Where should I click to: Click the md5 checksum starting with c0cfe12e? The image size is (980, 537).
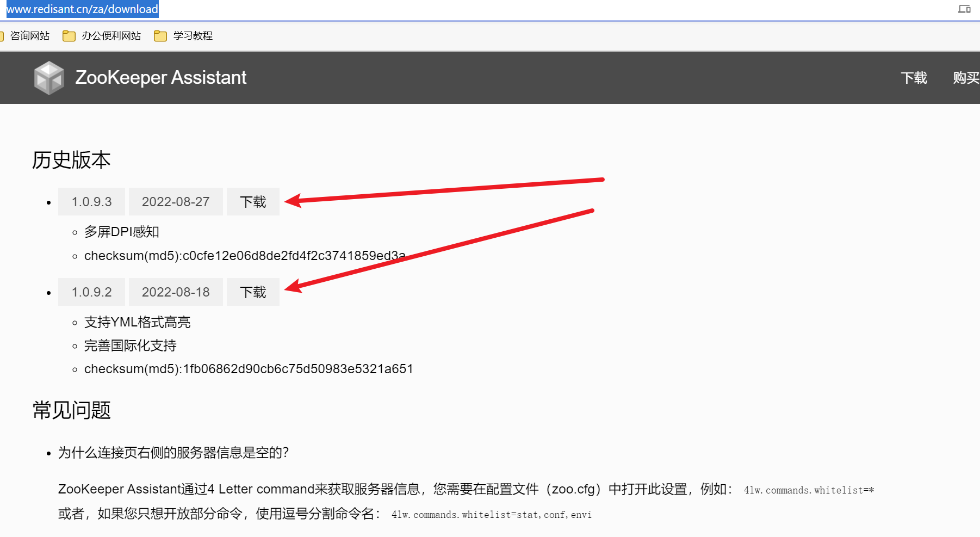[x=245, y=256]
